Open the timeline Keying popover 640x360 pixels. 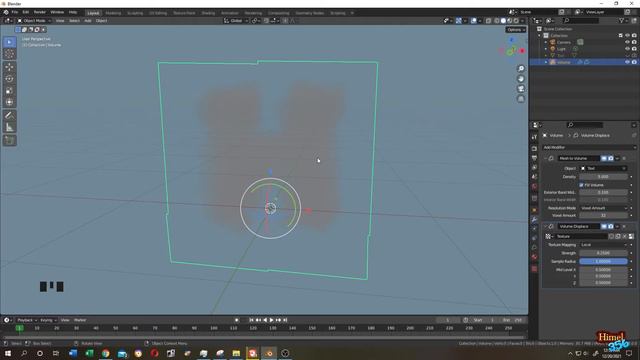click(x=48, y=320)
